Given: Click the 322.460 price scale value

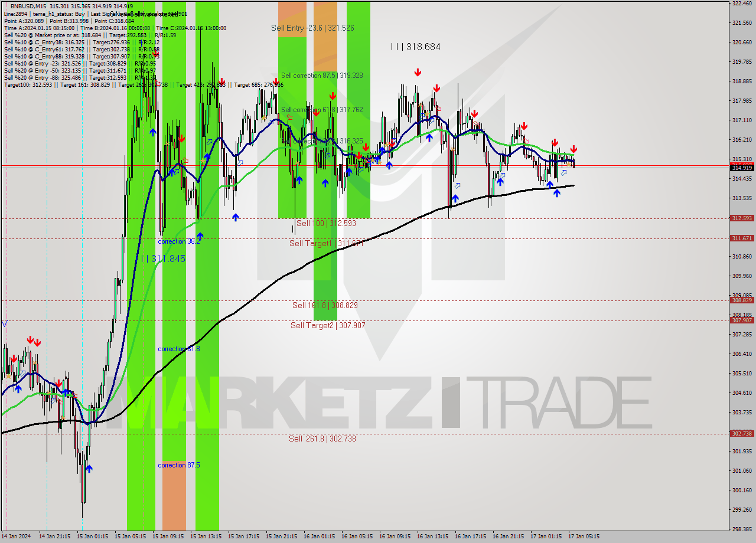Looking at the screenshot, I should (x=742, y=4).
